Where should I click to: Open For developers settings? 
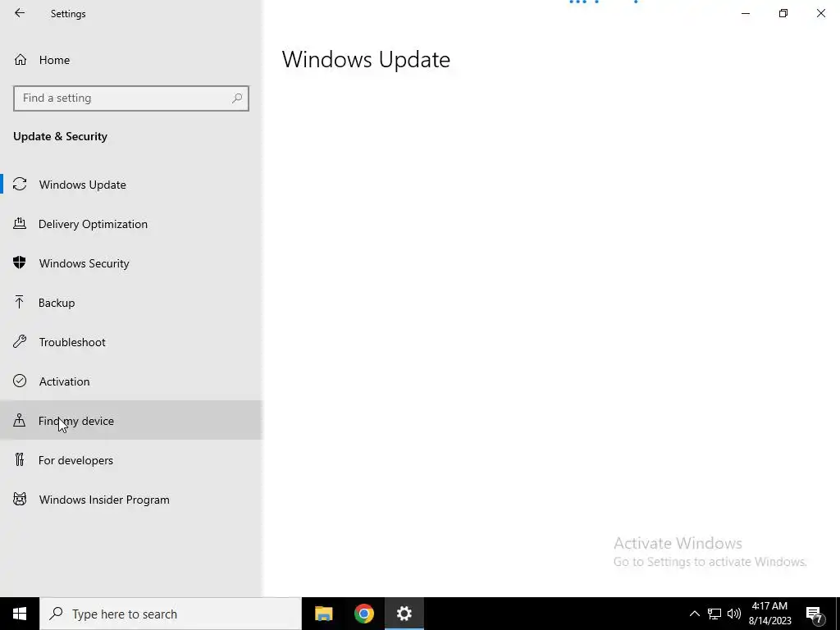click(131, 460)
